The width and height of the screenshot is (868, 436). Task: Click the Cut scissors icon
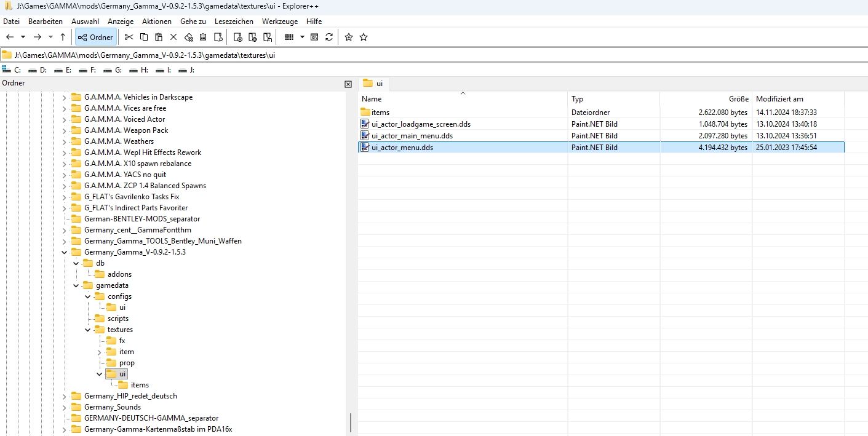point(129,37)
